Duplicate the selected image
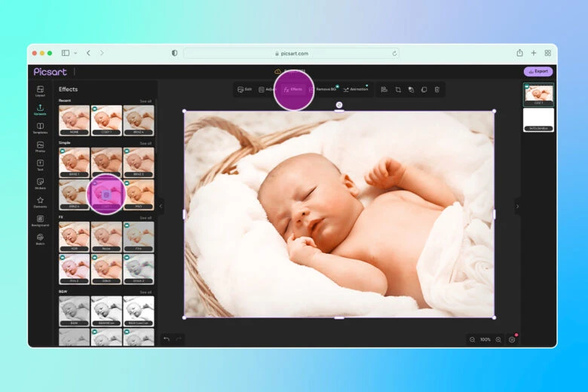Viewport: 588px width, 392px height. pyautogui.click(x=424, y=90)
